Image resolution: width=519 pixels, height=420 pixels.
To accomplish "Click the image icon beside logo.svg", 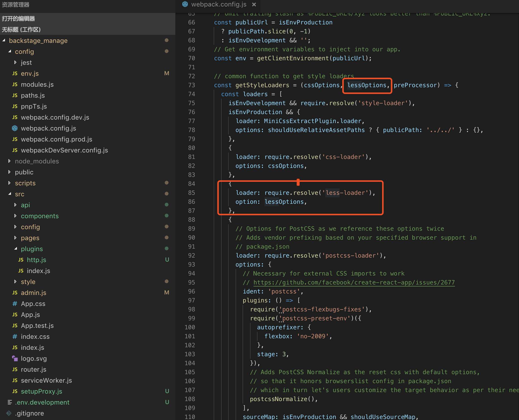I will pos(15,358).
